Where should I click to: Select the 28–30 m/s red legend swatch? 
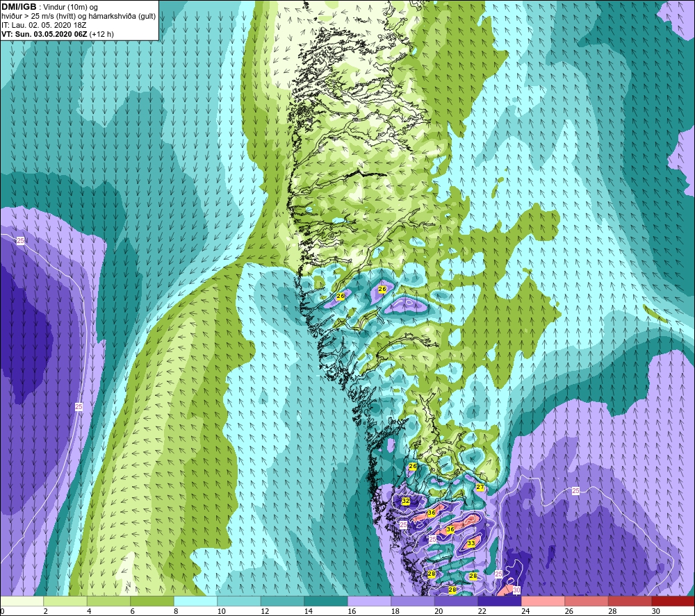[x=630, y=601]
